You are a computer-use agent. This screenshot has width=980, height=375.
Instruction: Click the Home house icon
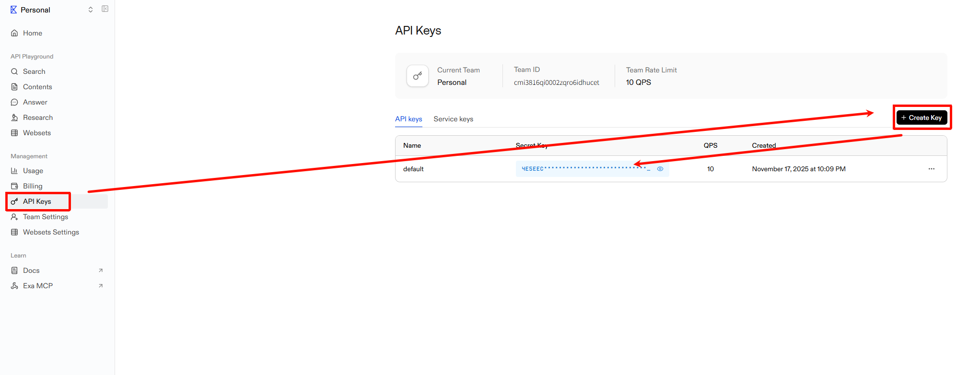[x=14, y=33]
